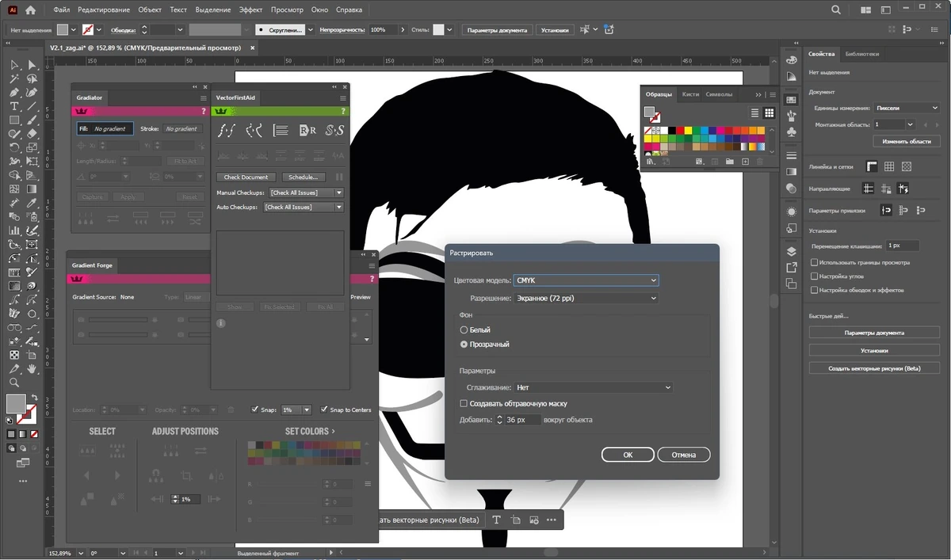
Task: Switch to Кисти tab
Action: click(690, 94)
